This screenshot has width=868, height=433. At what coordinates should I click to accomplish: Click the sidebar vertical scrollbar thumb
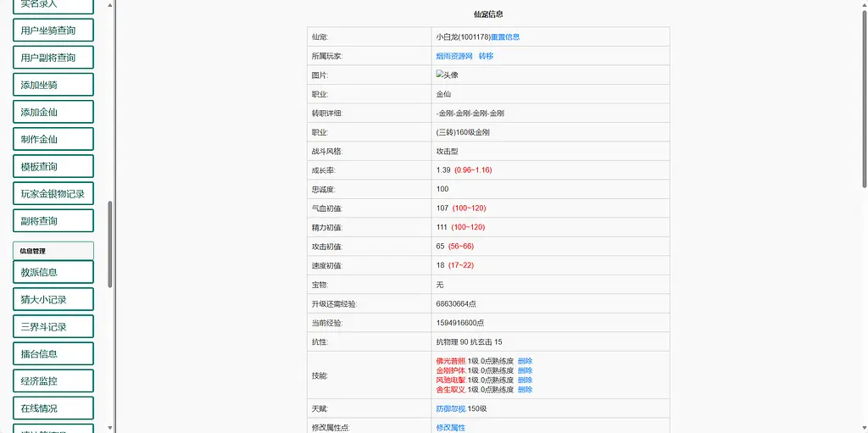[110, 244]
